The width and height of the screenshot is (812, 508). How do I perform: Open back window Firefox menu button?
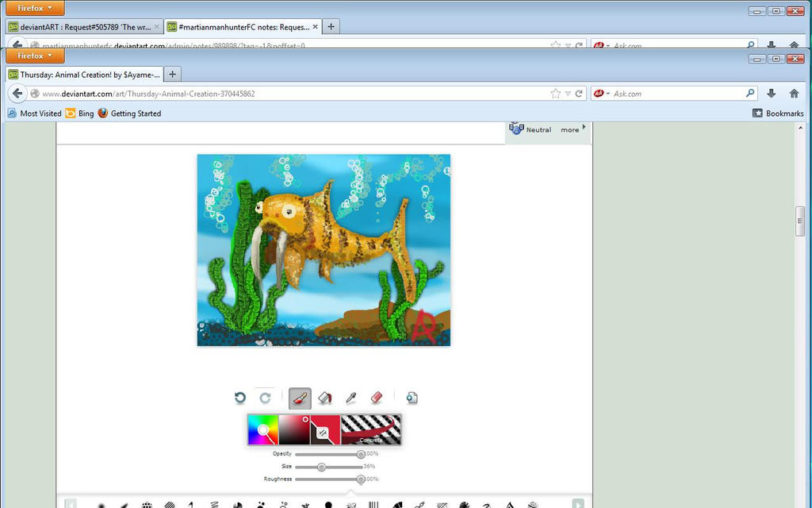point(35,8)
